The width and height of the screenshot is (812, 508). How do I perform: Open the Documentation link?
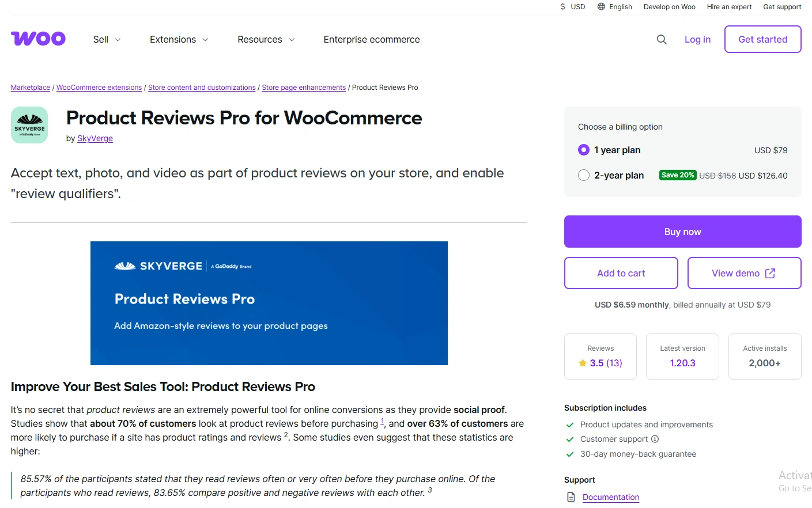tap(610, 496)
